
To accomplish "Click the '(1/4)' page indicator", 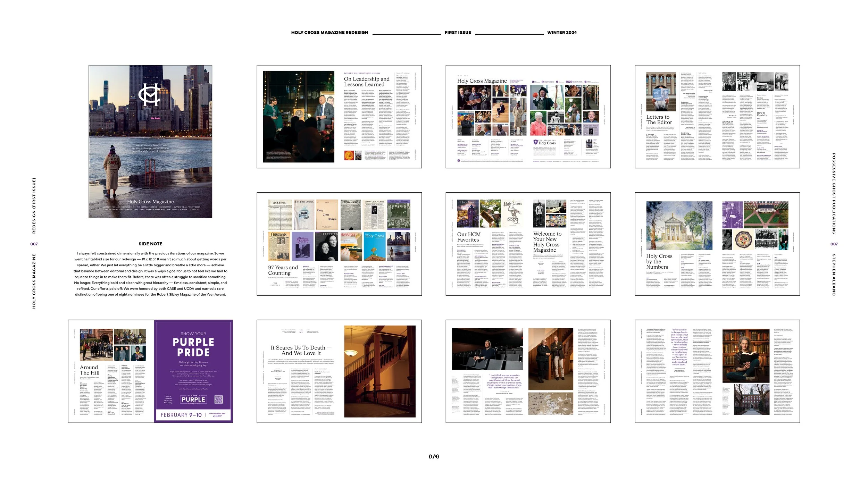I will point(434,456).
